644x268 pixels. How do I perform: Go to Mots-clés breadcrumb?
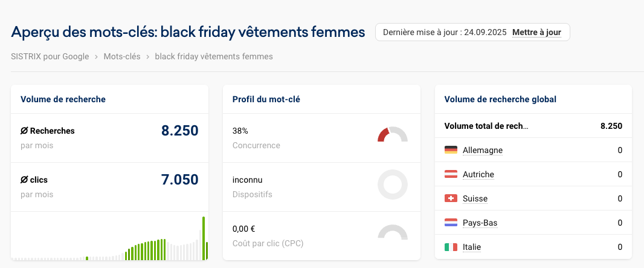(122, 56)
